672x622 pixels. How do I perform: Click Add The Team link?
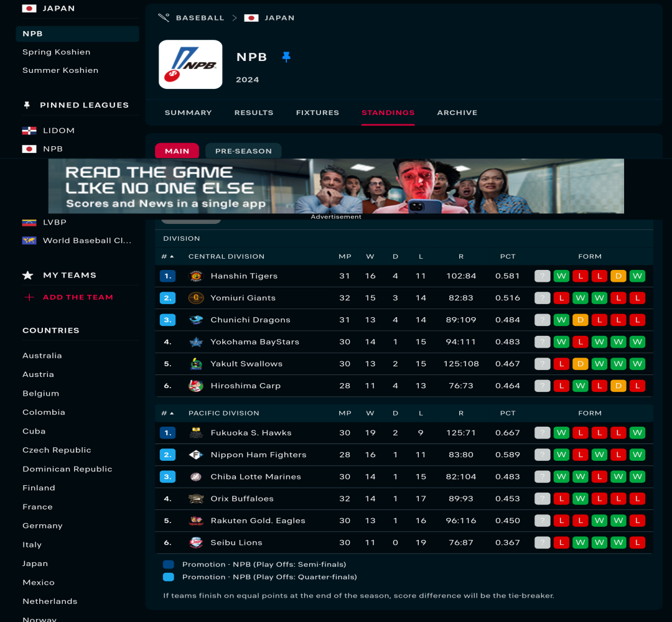[78, 297]
